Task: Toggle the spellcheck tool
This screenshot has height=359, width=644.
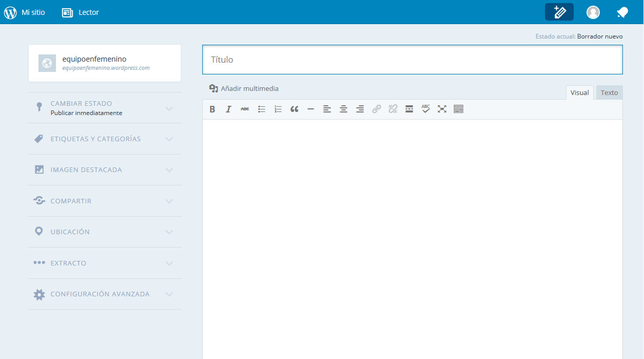Action: click(x=425, y=109)
